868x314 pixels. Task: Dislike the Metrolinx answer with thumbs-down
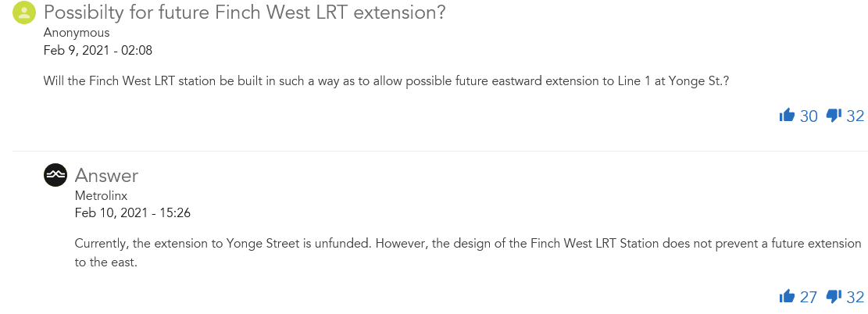click(x=834, y=297)
